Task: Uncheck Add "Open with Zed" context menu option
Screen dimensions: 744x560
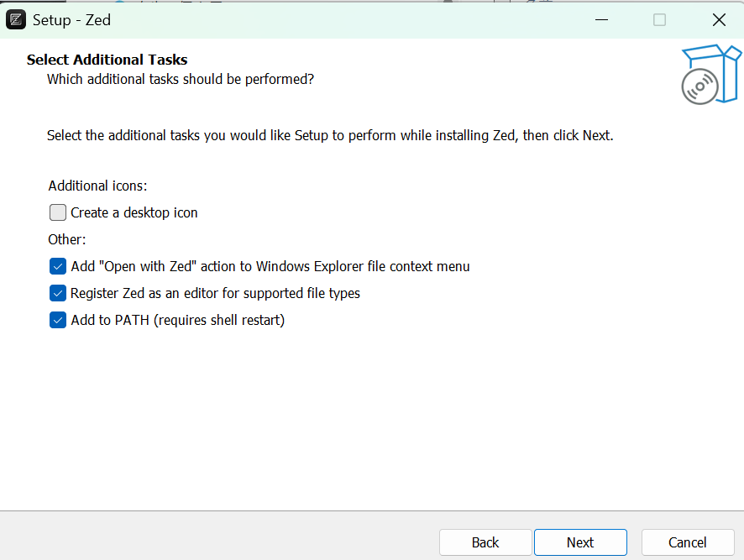Action: [58, 267]
